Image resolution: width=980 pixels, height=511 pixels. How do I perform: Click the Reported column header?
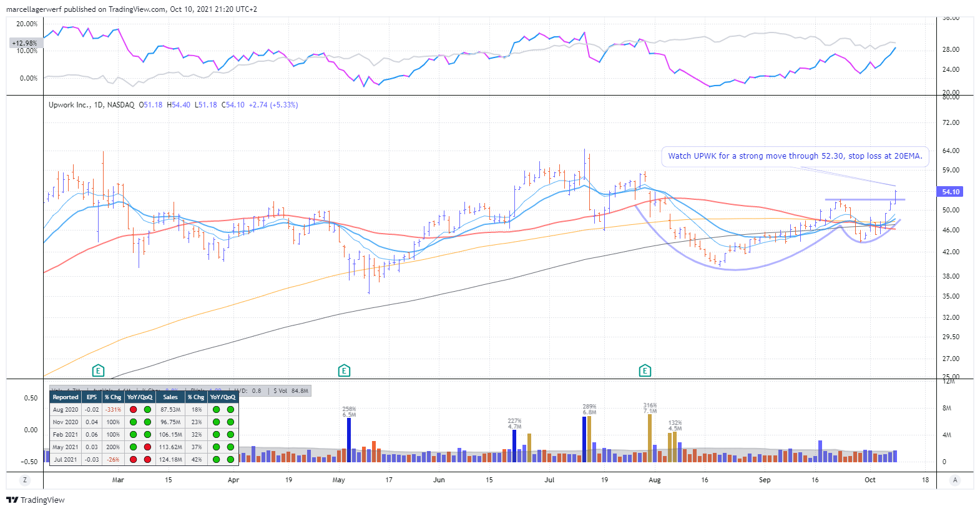tap(66, 397)
